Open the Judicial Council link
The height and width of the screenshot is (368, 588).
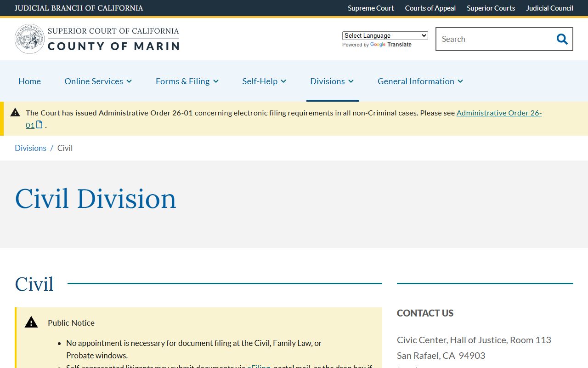tap(549, 8)
